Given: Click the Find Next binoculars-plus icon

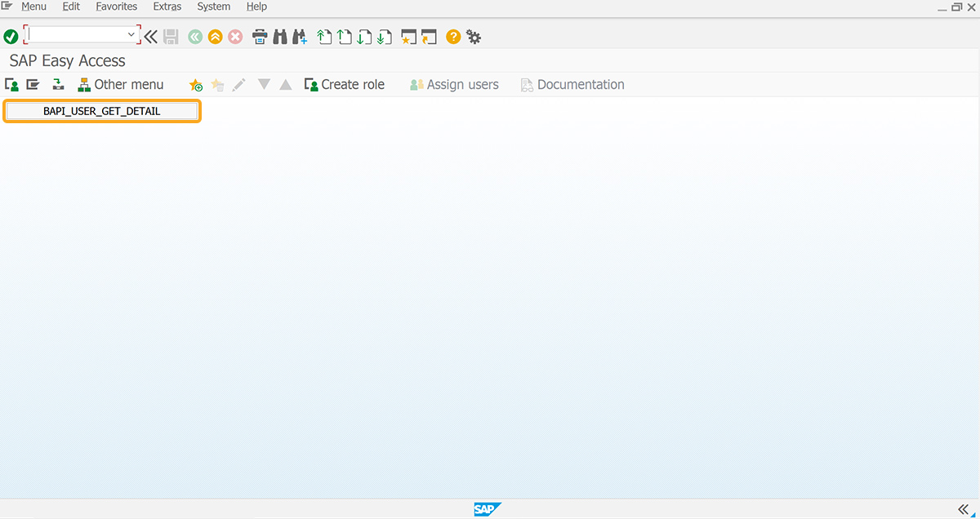Looking at the screenshot, I should tap(300, 37).
